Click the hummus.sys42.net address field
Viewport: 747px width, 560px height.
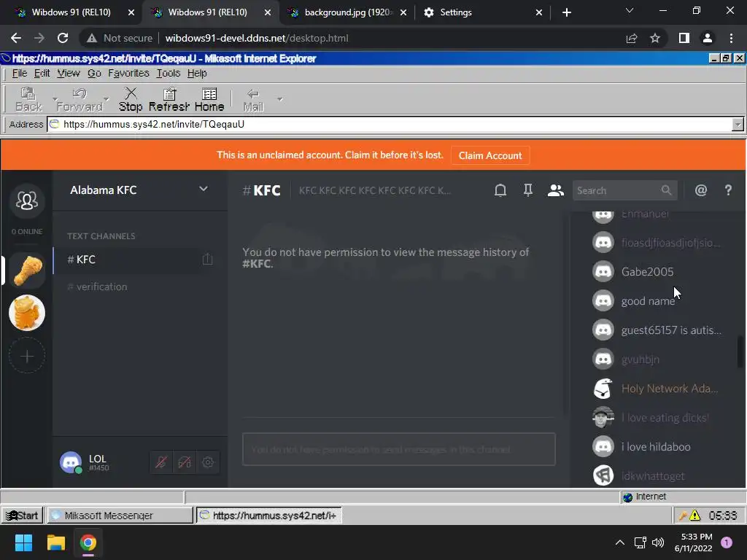point(390,125)
